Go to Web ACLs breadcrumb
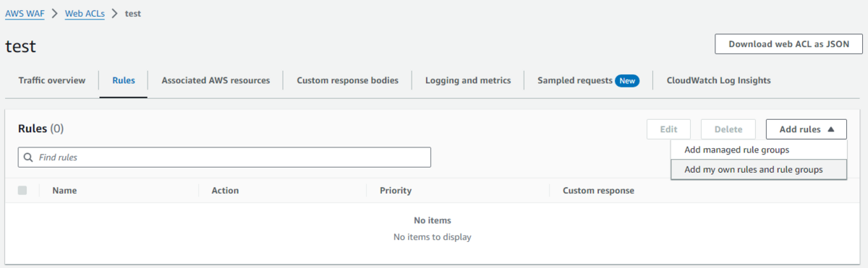Viewport: 868px width, 268px height. point(85,14)
